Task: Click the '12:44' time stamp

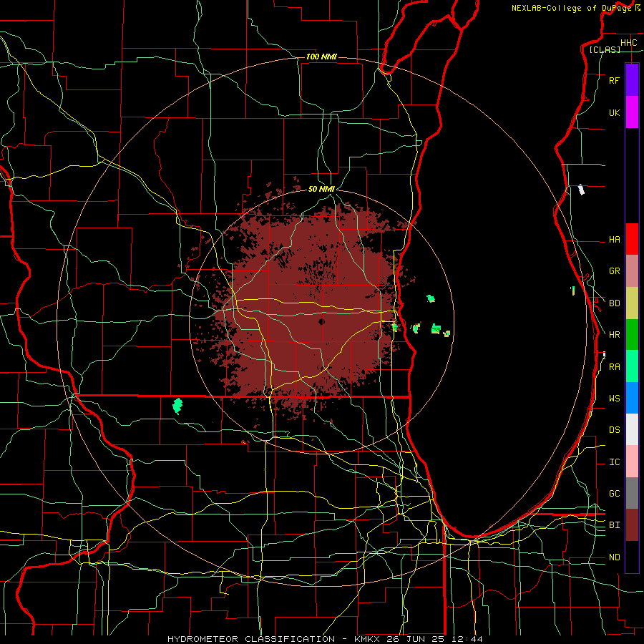Action: click(466, 639)
